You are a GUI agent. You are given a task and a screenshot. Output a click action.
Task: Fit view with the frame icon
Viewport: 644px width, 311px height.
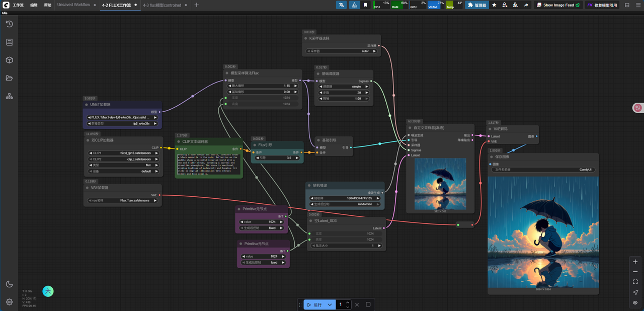[x=635, y=282]
